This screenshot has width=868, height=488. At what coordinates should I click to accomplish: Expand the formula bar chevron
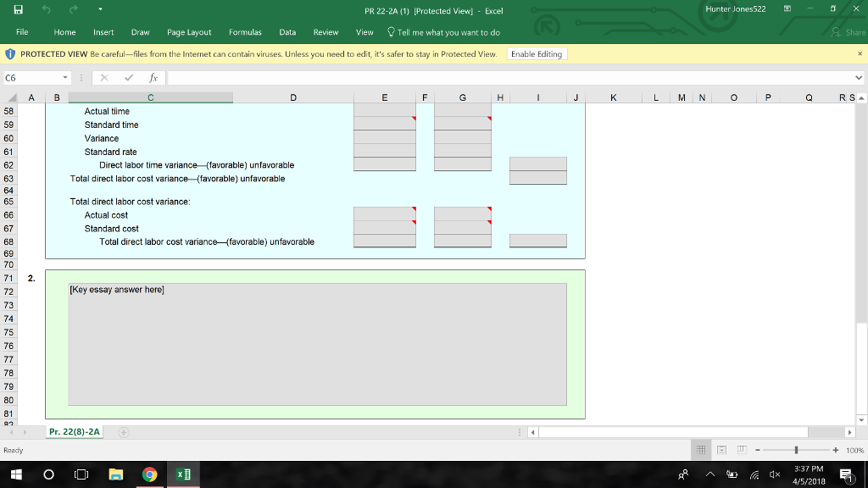(x=859, y=78)
